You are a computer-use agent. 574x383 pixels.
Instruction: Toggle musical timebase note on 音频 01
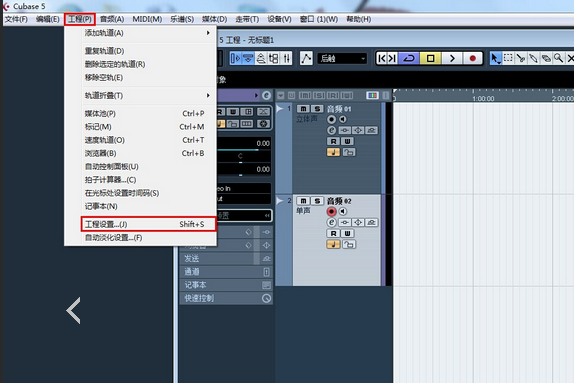tap(333, 152)
